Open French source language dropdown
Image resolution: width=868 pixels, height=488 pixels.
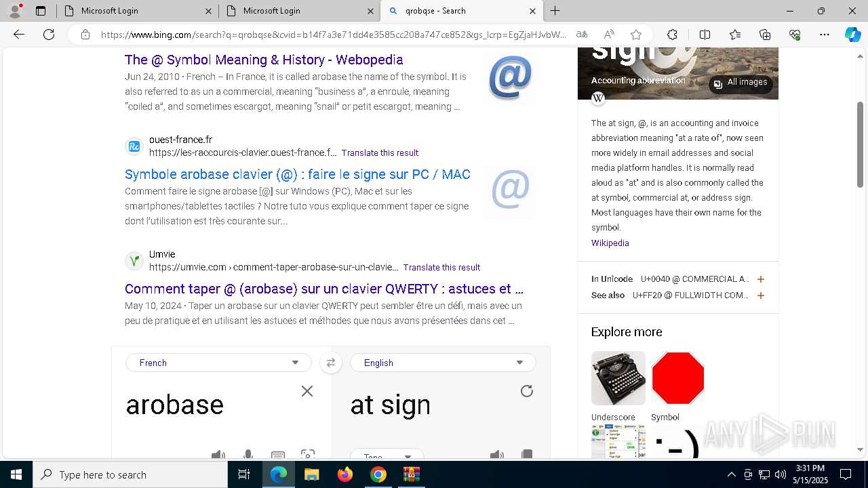click(218, 363)
